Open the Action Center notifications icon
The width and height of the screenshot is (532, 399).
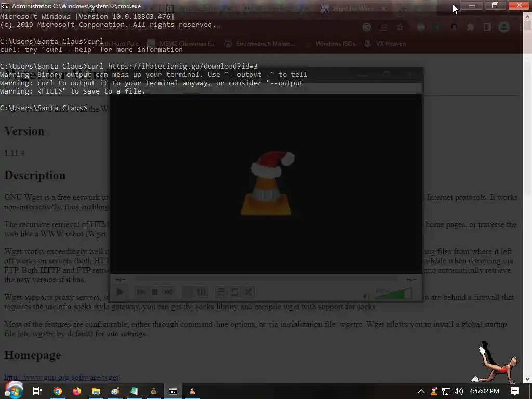tap(515, 391)
